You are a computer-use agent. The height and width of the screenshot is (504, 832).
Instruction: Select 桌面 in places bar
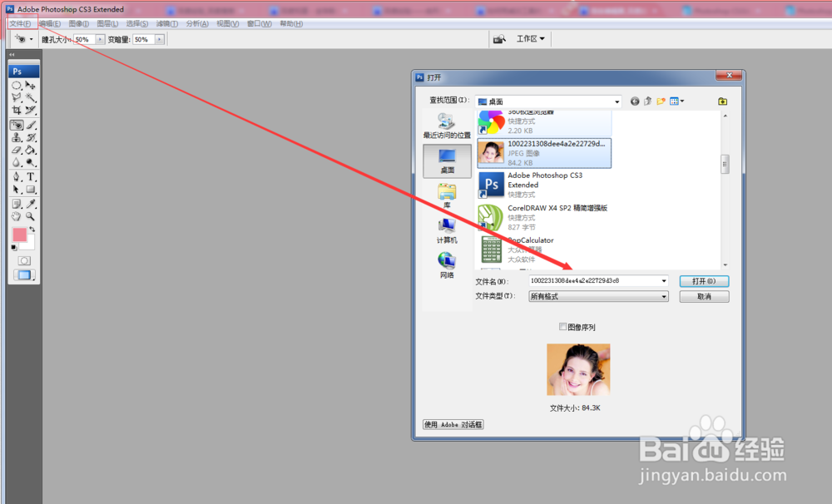point(447,161)
